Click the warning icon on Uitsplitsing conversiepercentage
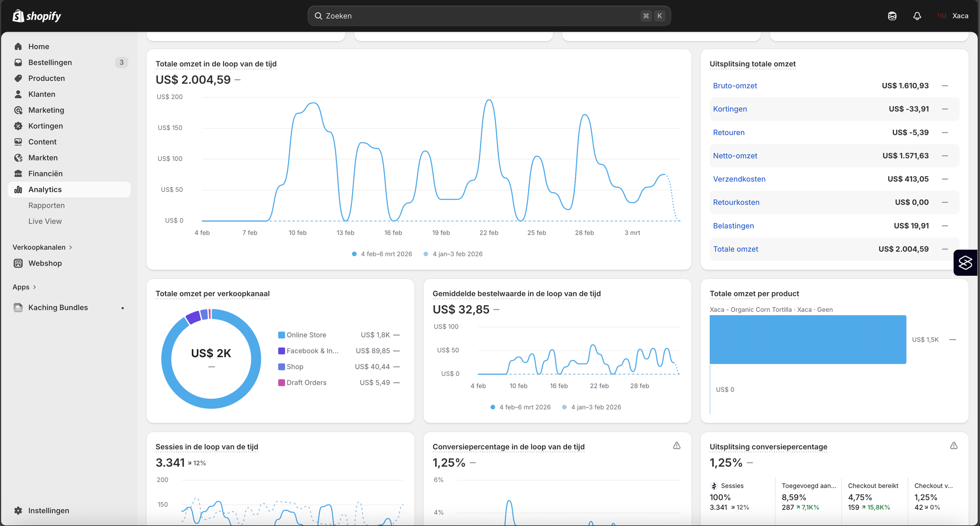Viewport: 980px width, 526px height. click(954, 446)
